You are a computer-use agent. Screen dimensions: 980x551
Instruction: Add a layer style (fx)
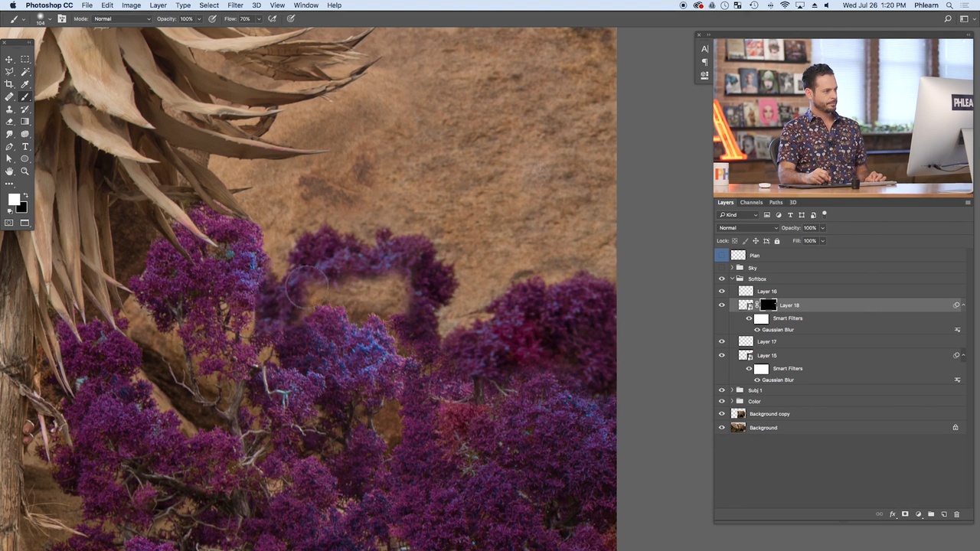point(893,514)
